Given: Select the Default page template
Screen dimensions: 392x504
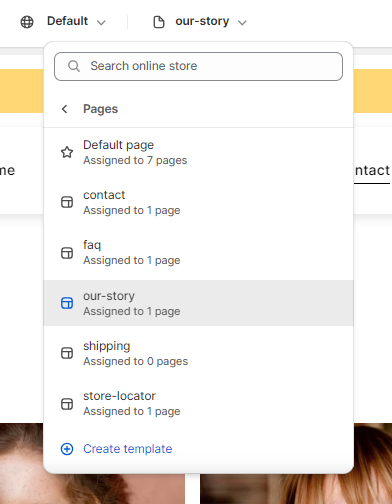Looking at the screenshot, I should [198, 152].
